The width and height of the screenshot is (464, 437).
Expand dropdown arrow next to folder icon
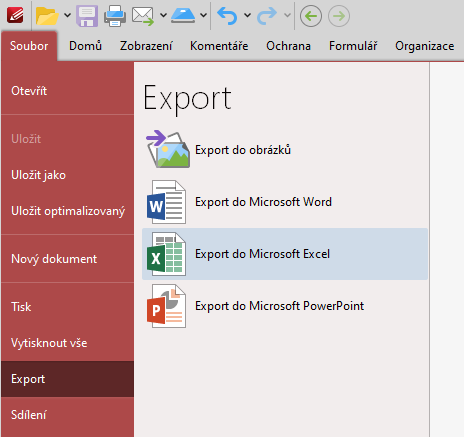click(67, 15)
